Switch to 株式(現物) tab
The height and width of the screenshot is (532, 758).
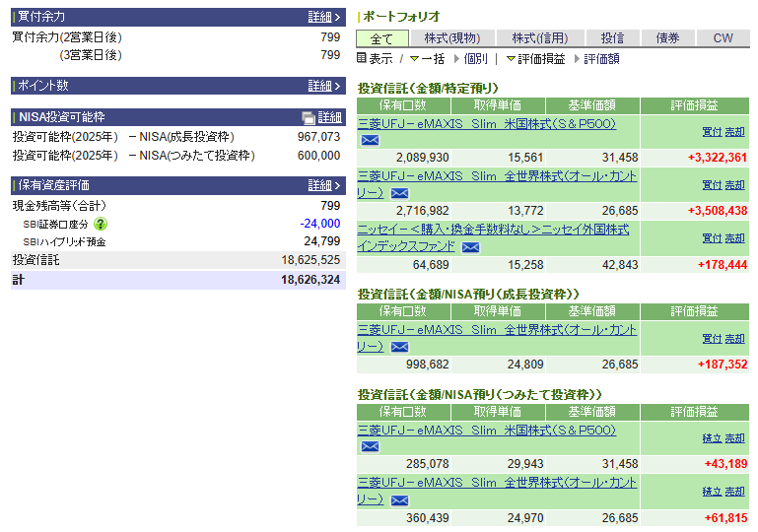pyautogui.click(x=452, y=38)
